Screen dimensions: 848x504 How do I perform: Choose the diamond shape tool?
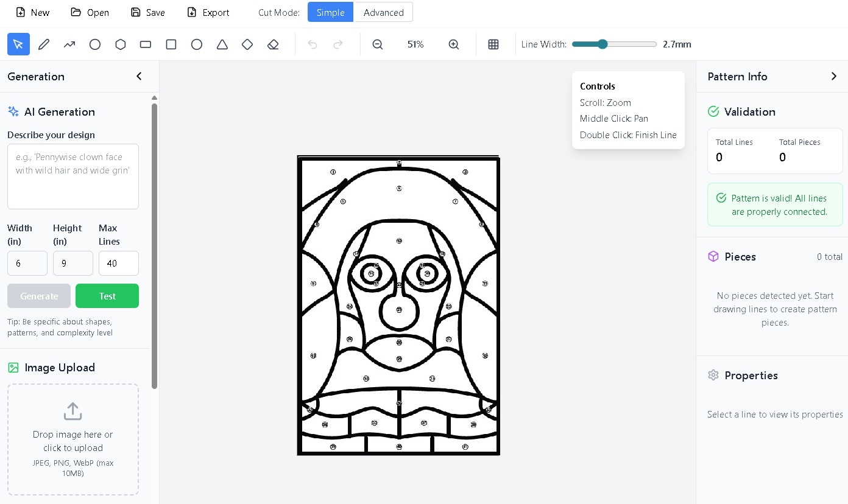pyautogui.click(x=247, y=44)
